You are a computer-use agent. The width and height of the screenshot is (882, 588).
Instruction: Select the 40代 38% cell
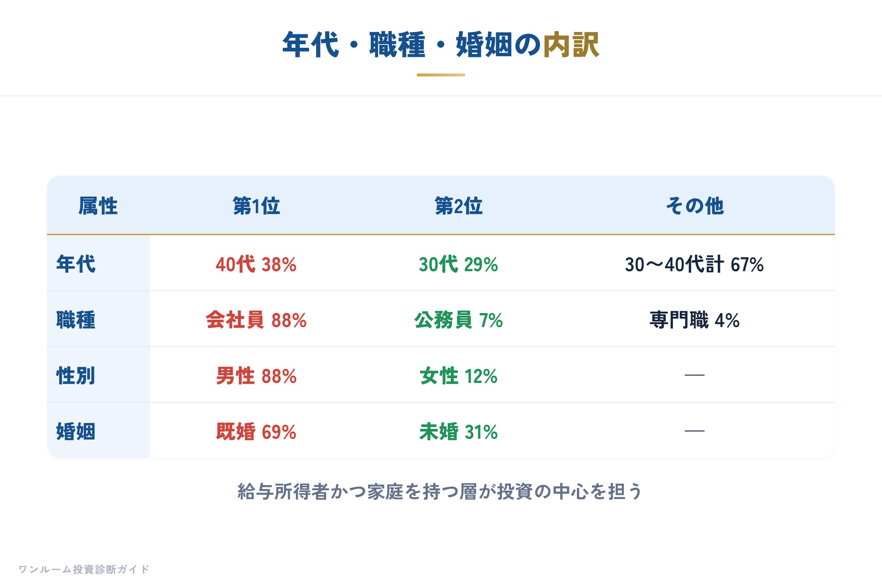coord(256,264)
